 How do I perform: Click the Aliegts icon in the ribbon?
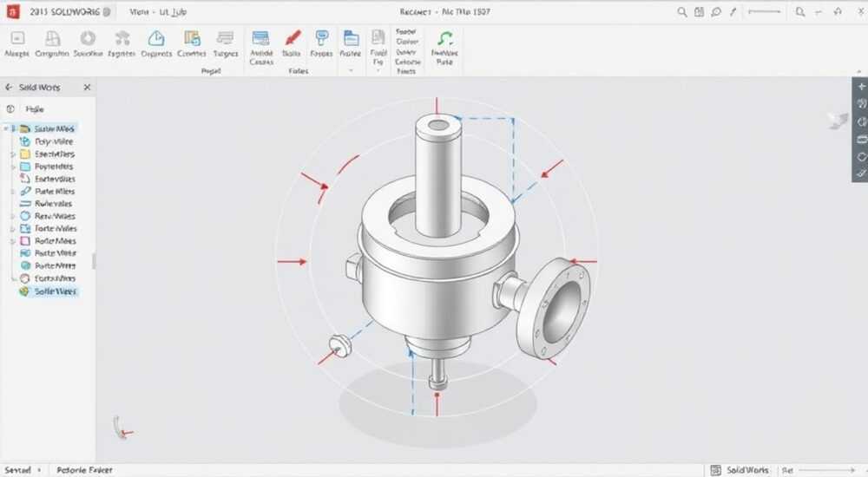point(17,38)
